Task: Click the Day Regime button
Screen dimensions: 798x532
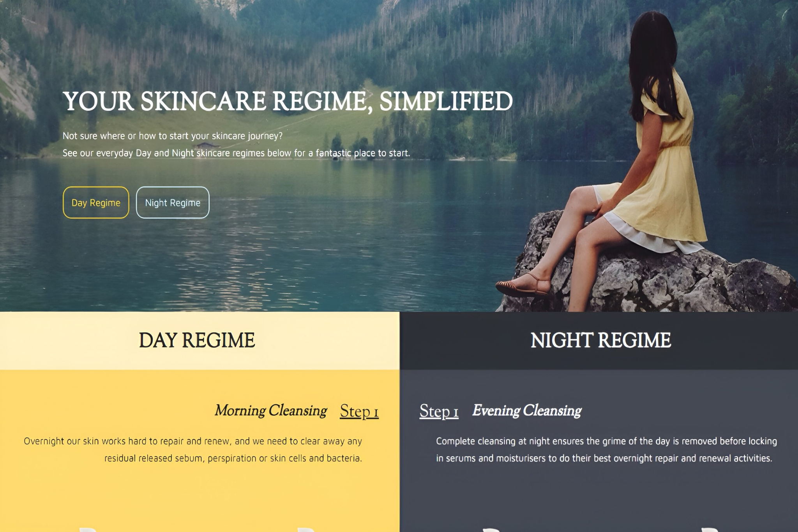Action: [x=96, y=203]
